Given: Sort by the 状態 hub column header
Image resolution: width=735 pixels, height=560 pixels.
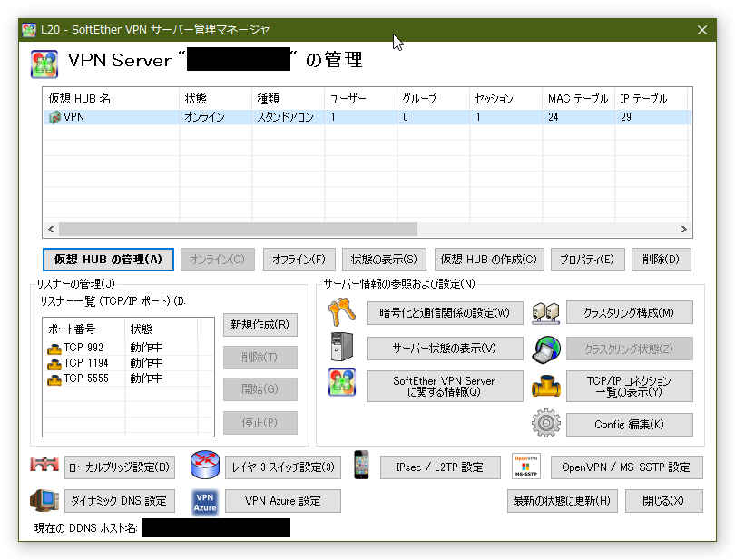Looking at the screenshot, I should click(216, 99).
